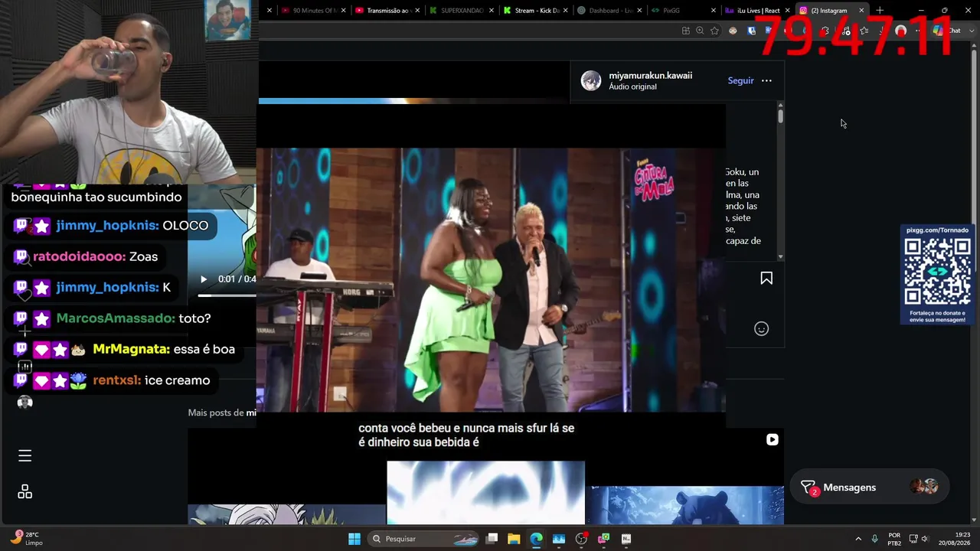980x551 pixels.
Task: Open Task View on the taskbar
Action: (492, 539)
